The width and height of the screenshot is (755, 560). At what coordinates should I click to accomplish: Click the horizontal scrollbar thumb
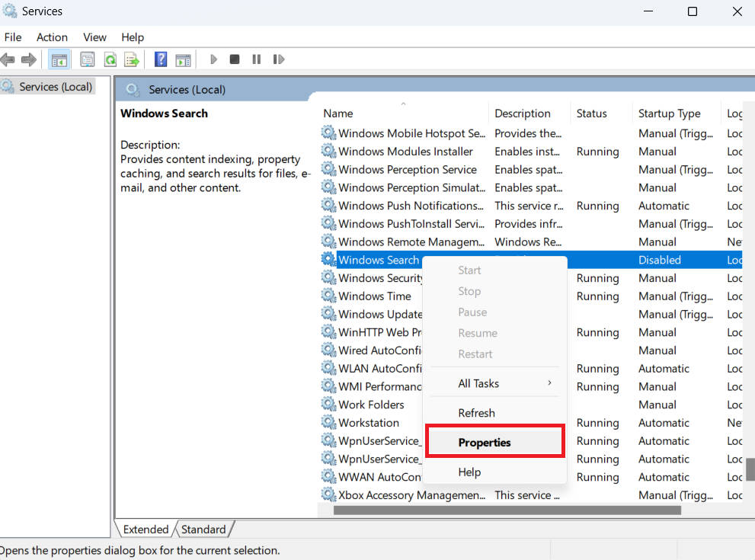507,510
